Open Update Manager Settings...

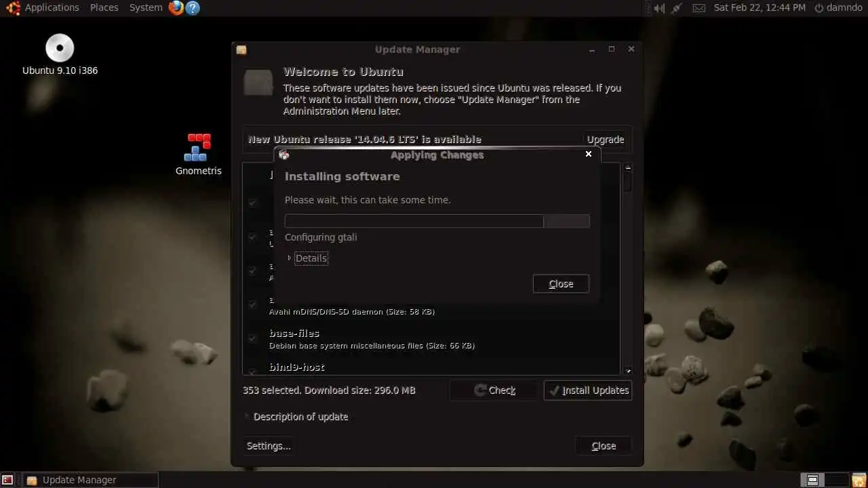click(x=269, y=446)
